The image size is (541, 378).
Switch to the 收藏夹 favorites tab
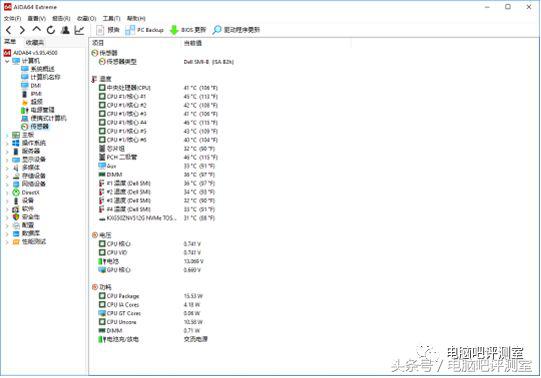[x=35, y=43]
